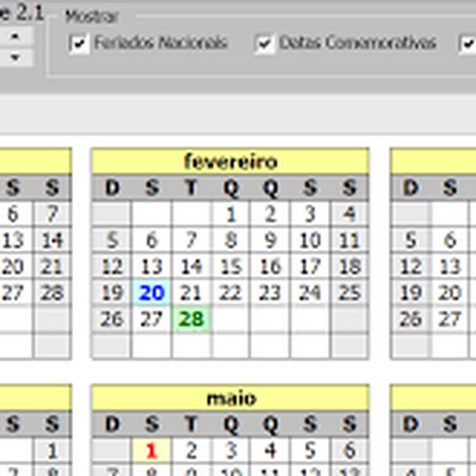Click the D weekday header in maio
The height and width of the screenshot is (476, 476).
pos(112,424)
